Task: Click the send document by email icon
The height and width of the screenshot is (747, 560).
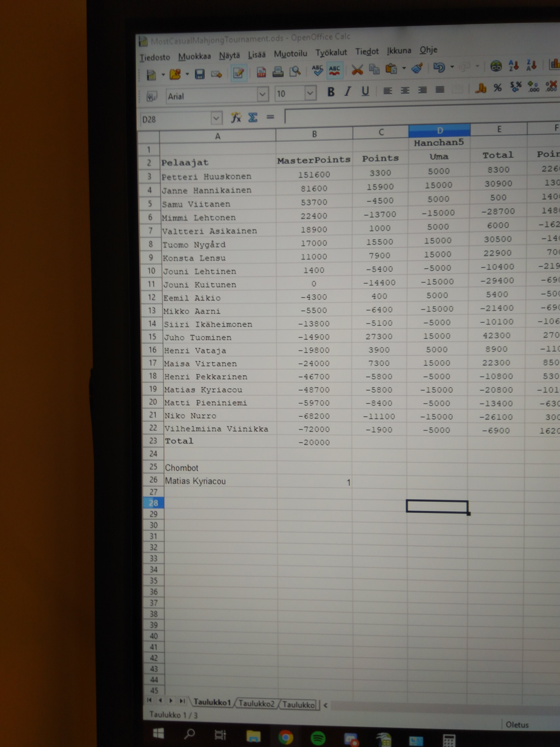Action: click(216, 74)
